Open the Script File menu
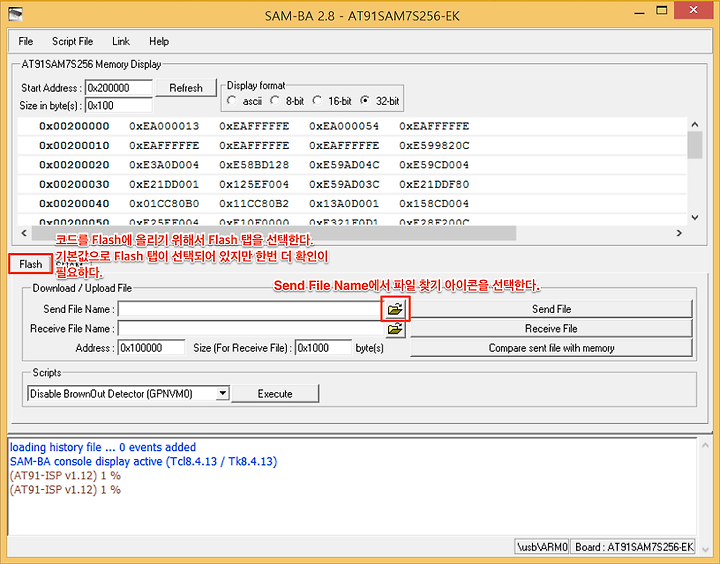720x564 pixels. pos(73,41)
